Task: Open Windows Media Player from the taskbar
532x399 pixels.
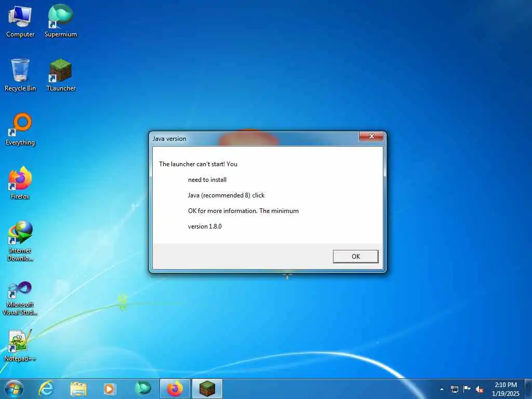Action: pyautogui.click(x=109, y=389)
